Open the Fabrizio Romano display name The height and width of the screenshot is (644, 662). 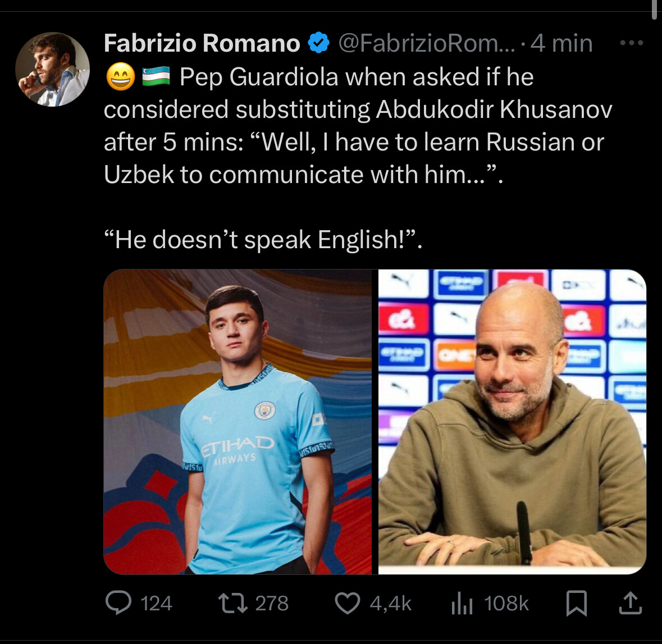(202, 43)
